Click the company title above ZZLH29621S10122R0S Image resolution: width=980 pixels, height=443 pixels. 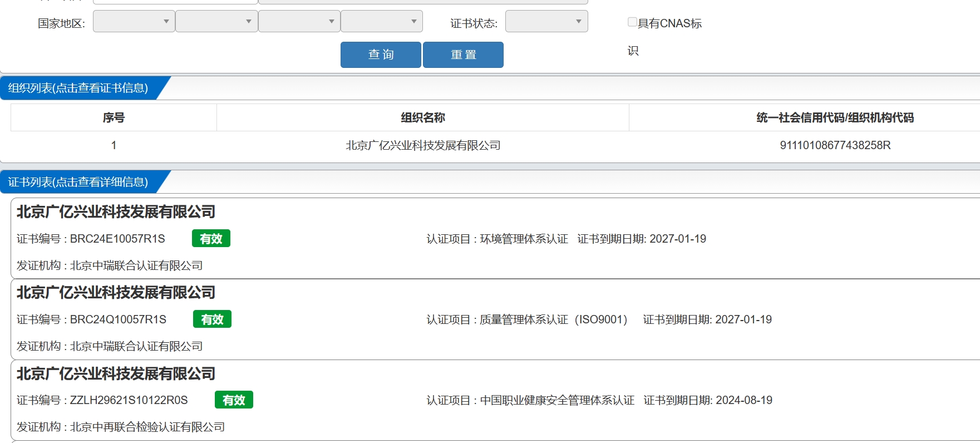click(x=116, y=374)
